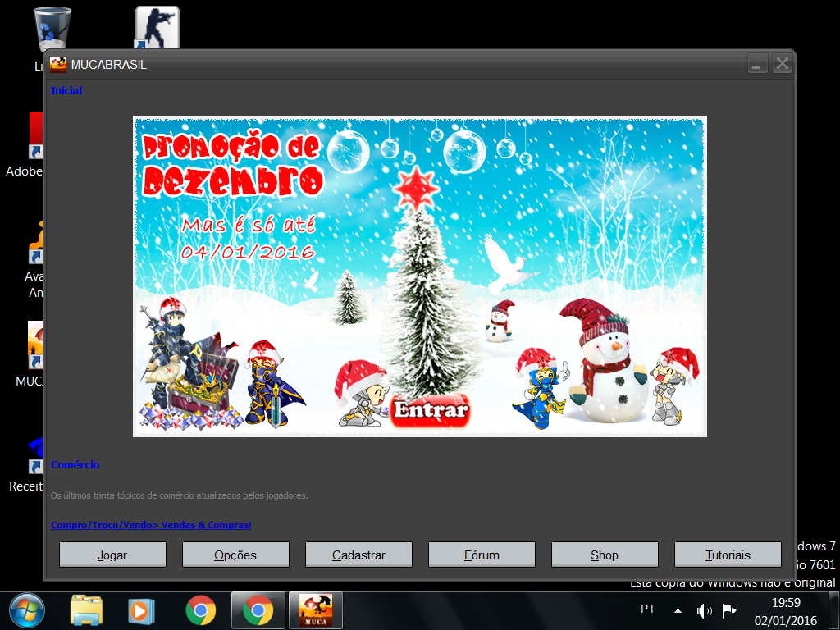Launch Windows Media Player from taskbar
Viewport: 840px width, 630px height.
[x=141, y=610]
